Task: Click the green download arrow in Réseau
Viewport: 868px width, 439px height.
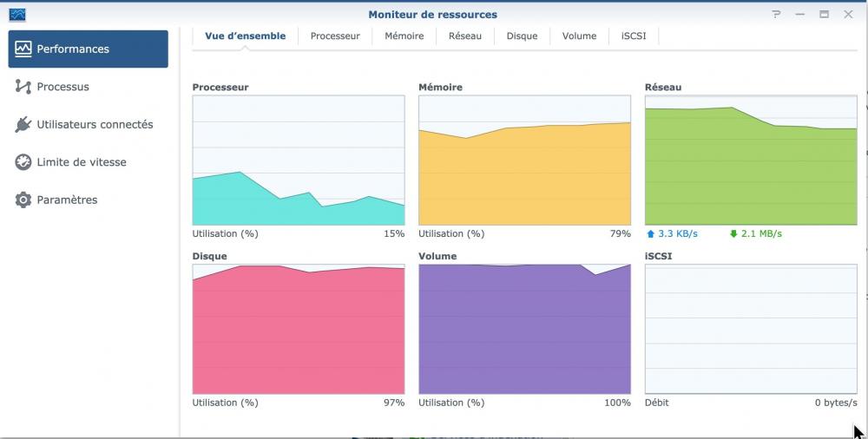Action: point(733,234)
